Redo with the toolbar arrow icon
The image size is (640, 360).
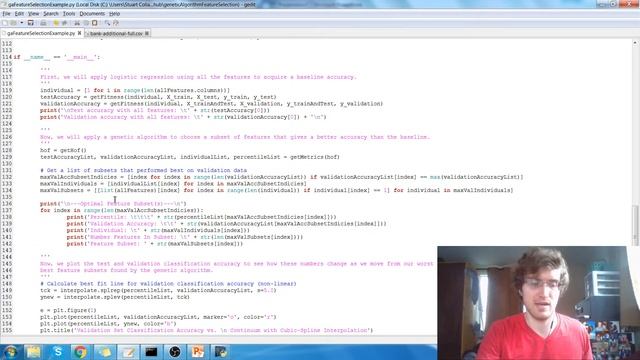point(64,23)
